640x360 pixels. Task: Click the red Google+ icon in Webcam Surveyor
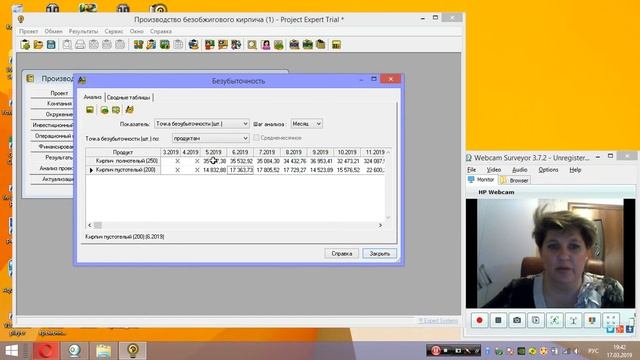click(620, 329)
